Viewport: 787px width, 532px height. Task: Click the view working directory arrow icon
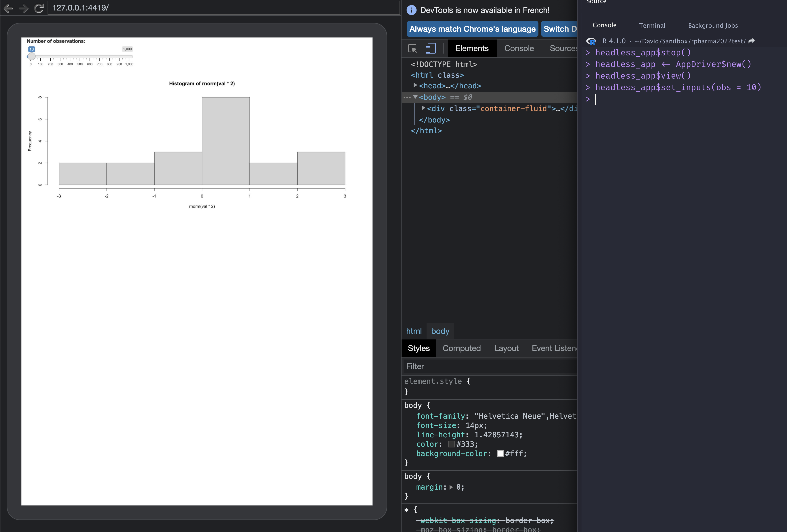751,41
